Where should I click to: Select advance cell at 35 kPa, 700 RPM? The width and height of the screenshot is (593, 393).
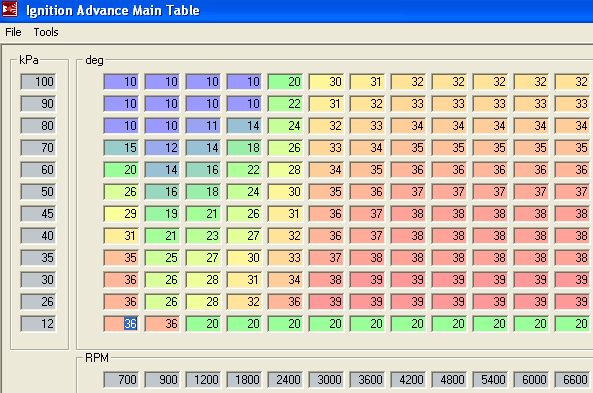click(121, 258)
